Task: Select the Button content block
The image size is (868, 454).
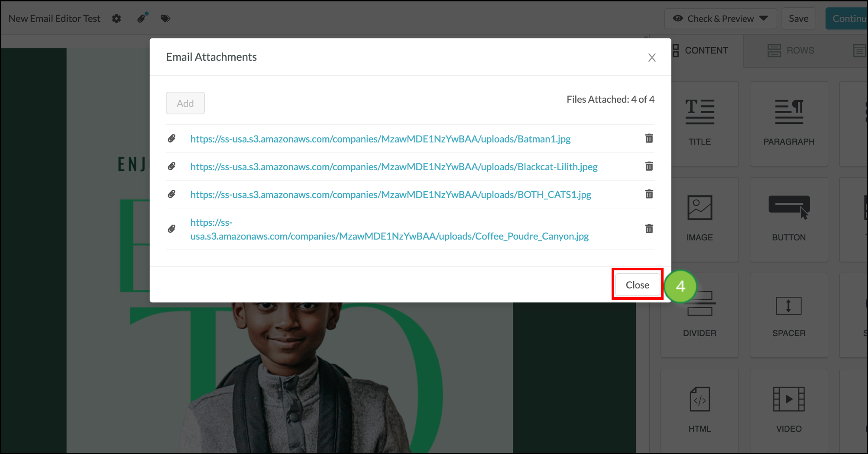Action: tap(789, 220)
